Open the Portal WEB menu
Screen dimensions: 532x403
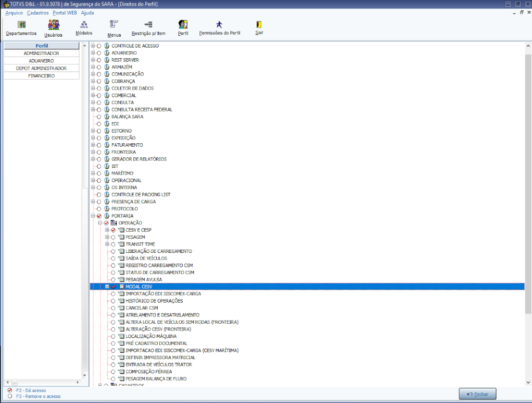64,13
